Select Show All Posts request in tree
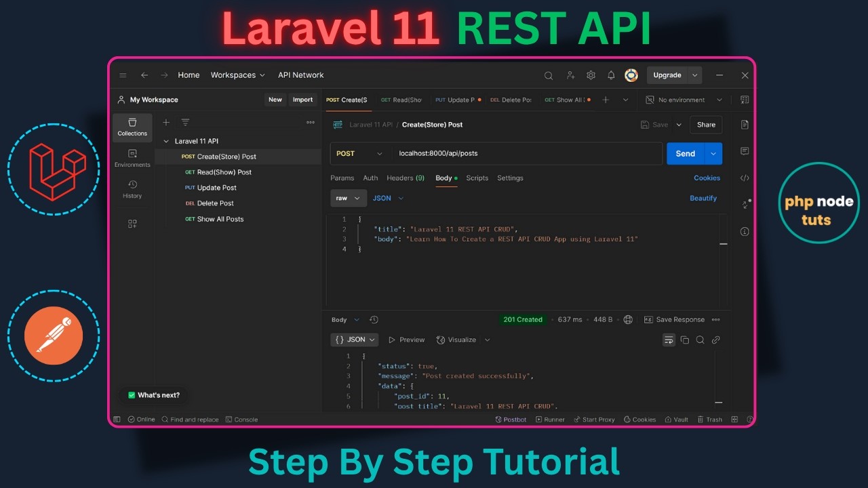Viewport: 868px width, 488px height. coord(238,220)
